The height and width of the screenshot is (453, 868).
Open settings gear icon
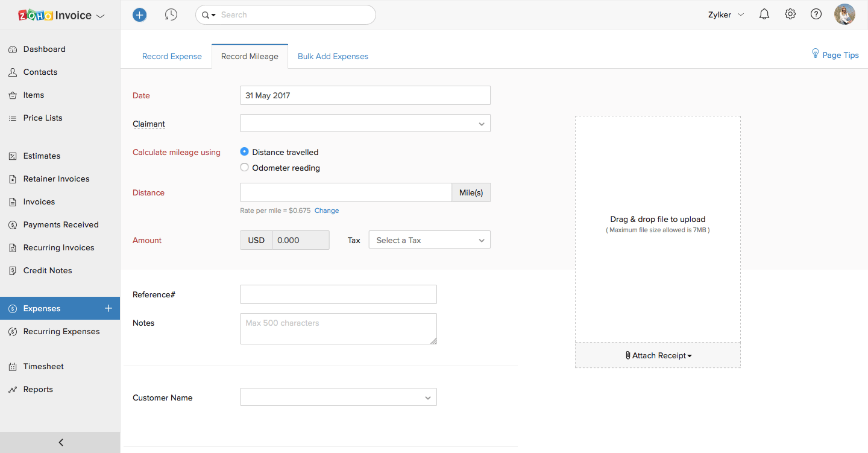[x=790, y=14]
